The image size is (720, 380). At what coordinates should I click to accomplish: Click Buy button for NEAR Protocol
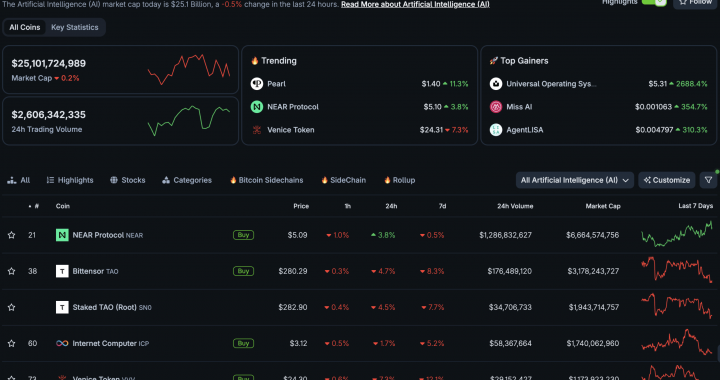coord(243,235)
